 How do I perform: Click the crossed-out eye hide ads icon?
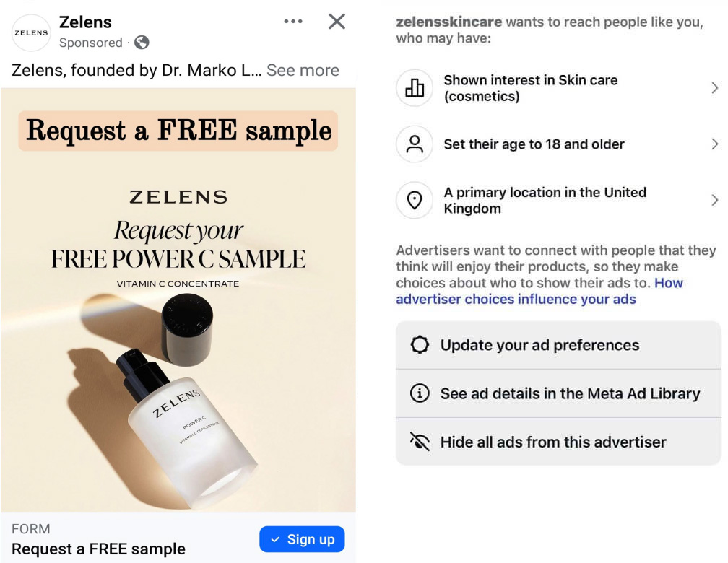coord(420,442)
